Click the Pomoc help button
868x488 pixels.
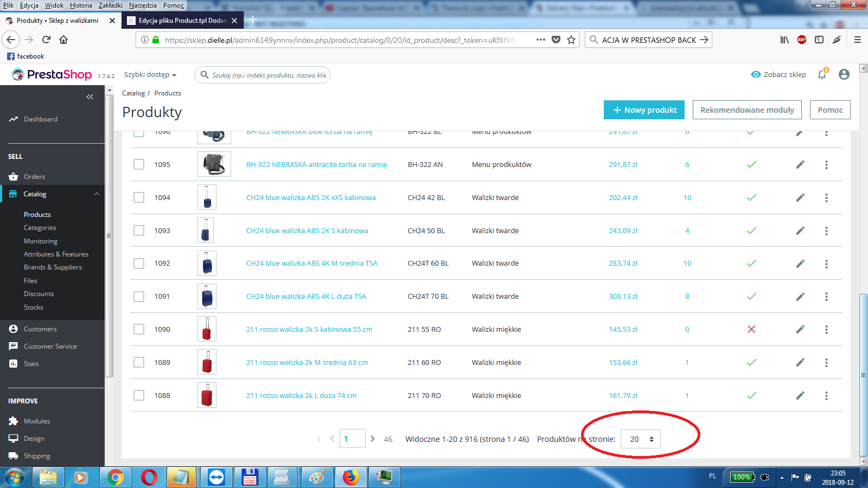pos(830,110)
